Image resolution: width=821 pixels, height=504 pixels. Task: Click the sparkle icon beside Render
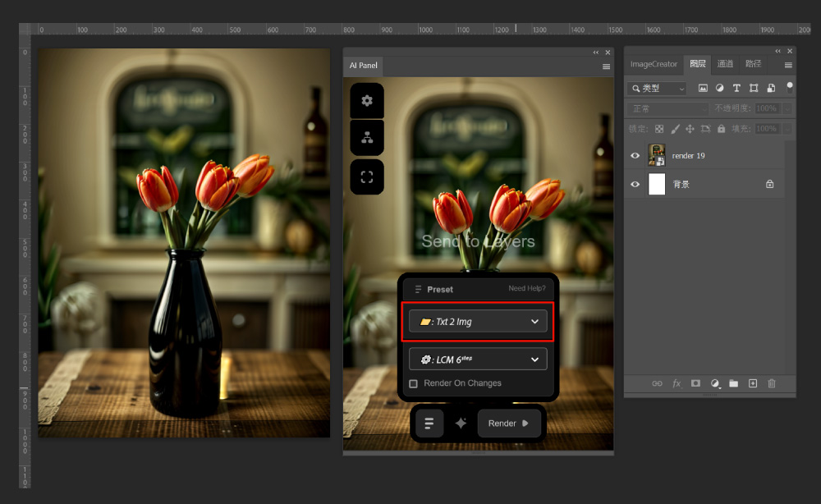point(461,424)
